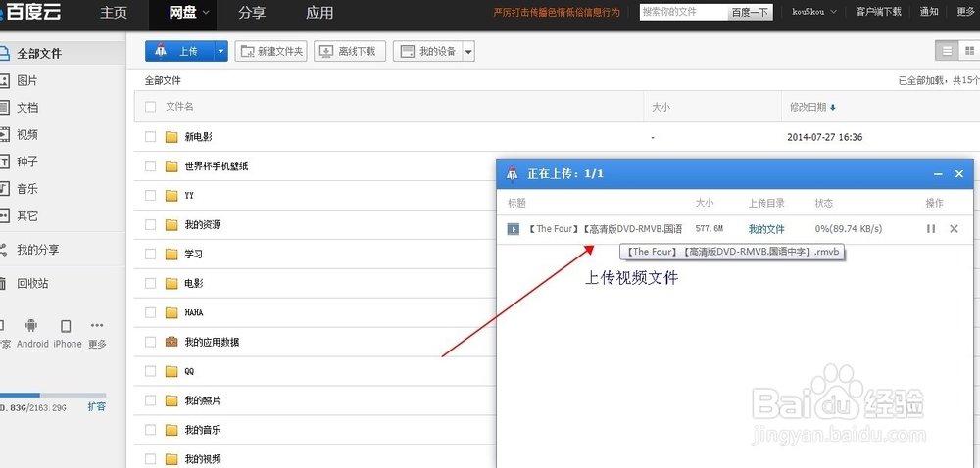Click the 百度云 logo
This screenshot has width=980, height=468.
30,12
